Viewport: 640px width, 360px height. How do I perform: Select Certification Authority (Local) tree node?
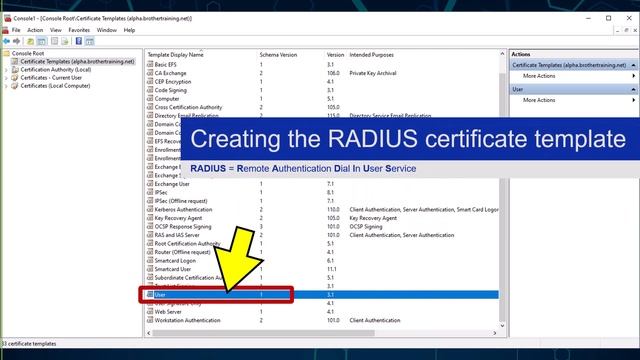pos(56,70)
